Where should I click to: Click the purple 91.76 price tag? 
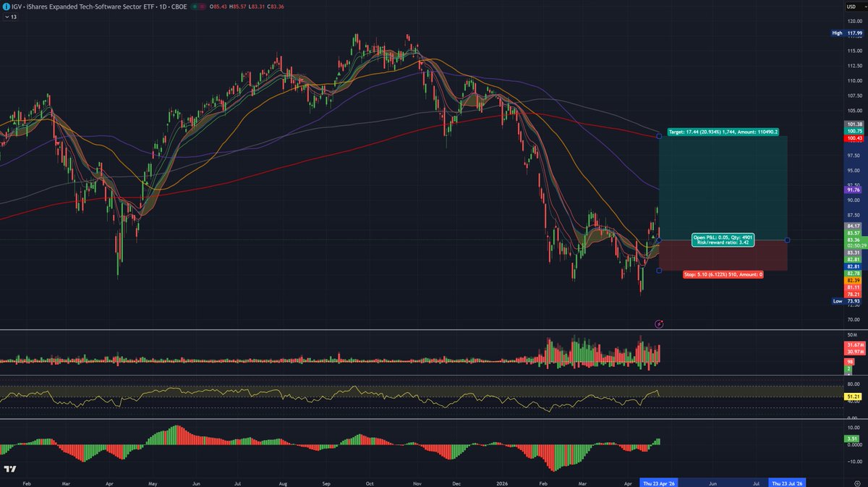852,190
